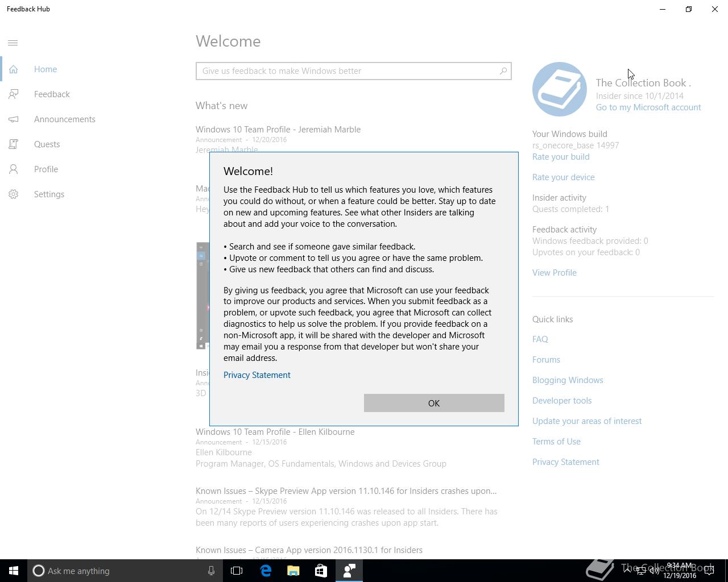Viewport: 728px width, 582px height.
Task: Open Privacy Statement link in the dialog
Action: pos(257,375)
